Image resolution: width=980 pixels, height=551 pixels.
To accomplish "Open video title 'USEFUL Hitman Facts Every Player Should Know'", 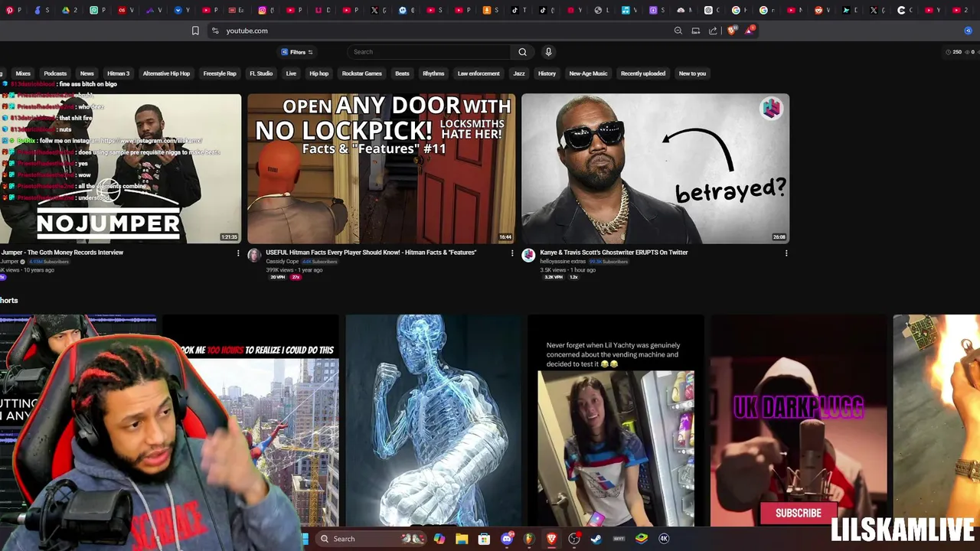I will (x=371, y=253).
